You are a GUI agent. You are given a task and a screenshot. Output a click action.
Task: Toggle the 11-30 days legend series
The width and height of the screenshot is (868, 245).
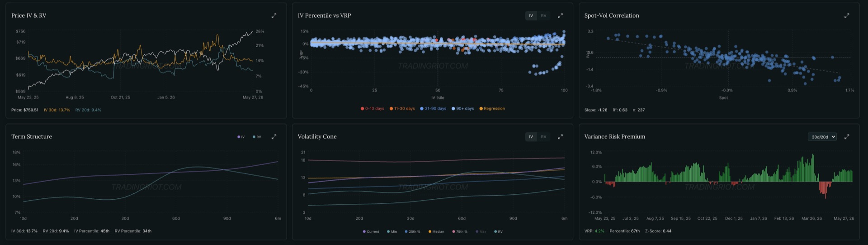[402, 109]
